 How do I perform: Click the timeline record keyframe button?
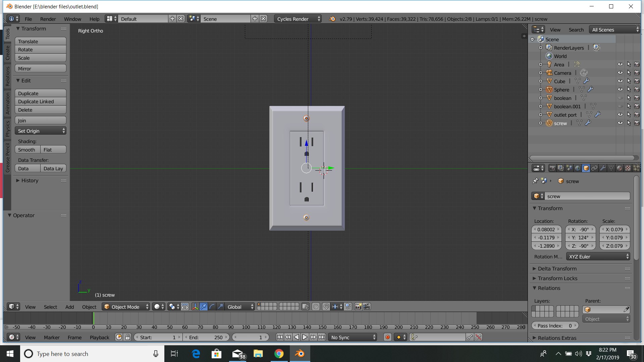(x=387, y=337)
